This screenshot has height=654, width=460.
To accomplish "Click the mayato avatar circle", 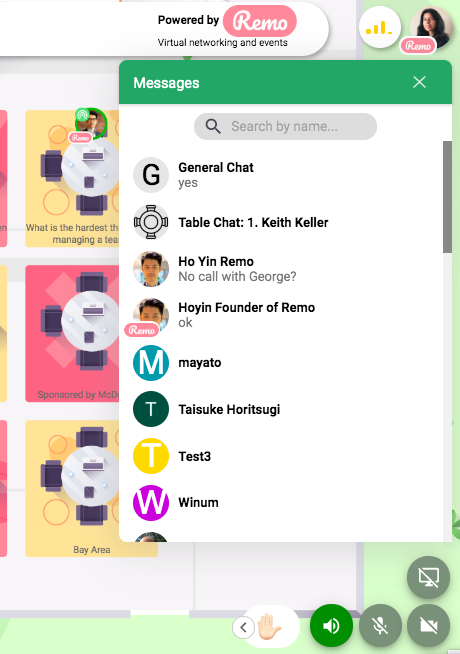I will (151, 363).
